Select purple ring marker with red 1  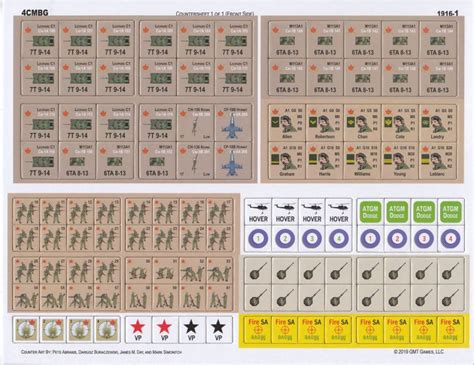click(370, 239)
